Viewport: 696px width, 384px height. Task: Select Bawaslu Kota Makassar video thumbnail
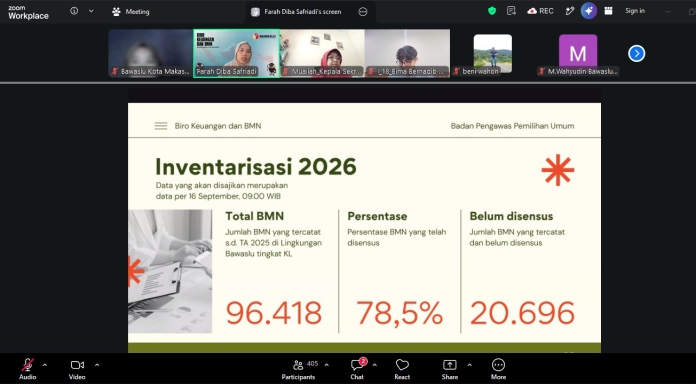150,53
